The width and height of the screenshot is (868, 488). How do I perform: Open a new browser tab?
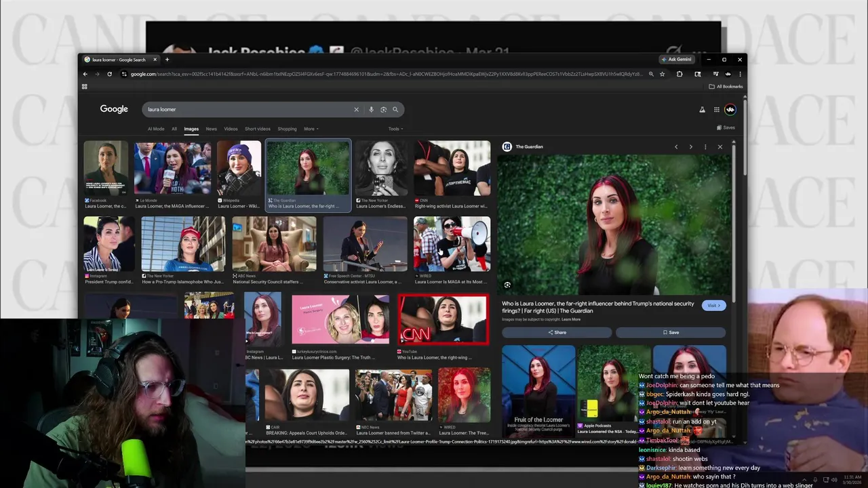point(167,60)
